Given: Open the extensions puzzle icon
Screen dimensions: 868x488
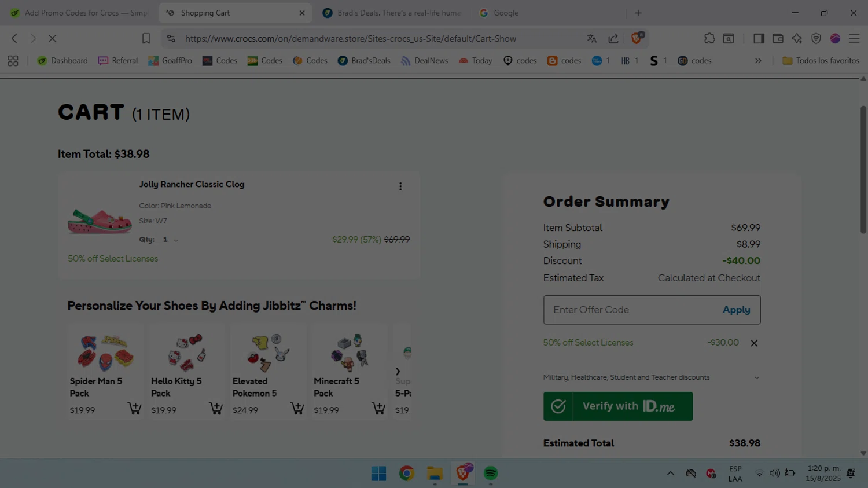Looking at the screenshot, I should coord(709,38).
